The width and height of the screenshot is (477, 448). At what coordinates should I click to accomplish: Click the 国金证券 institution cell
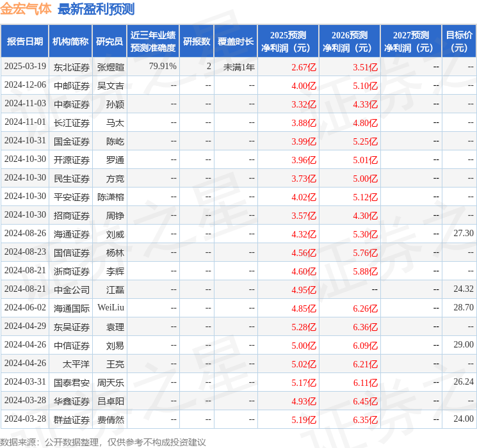pos(72,141)
